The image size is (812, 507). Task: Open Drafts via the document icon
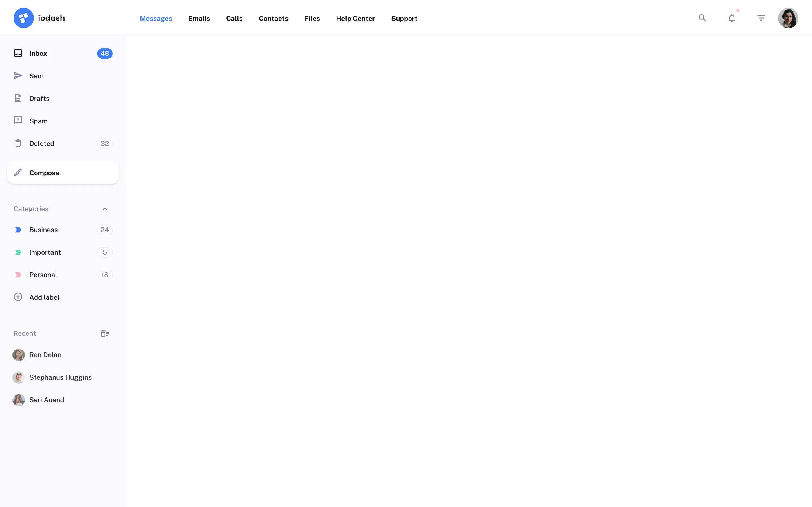[x=18, y=98]
